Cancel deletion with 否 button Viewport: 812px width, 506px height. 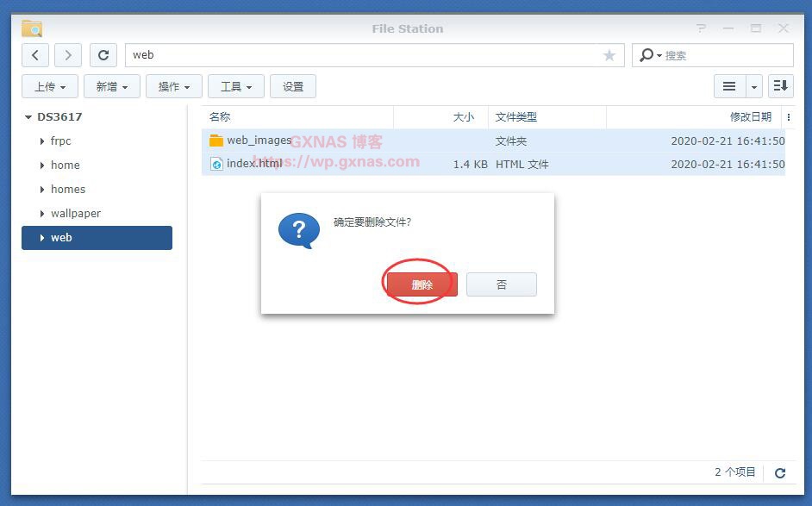tap(502, 284)
